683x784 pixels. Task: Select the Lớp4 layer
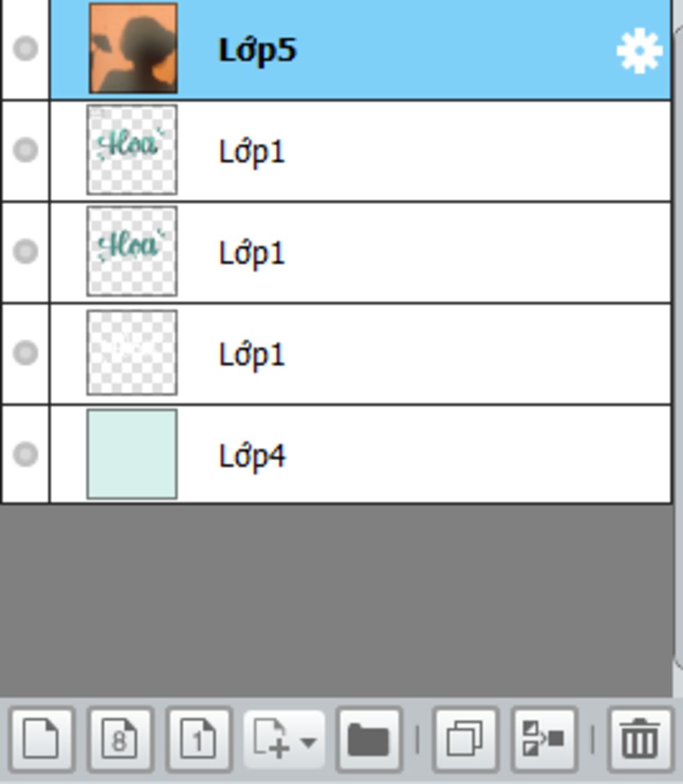coord(360,454)
